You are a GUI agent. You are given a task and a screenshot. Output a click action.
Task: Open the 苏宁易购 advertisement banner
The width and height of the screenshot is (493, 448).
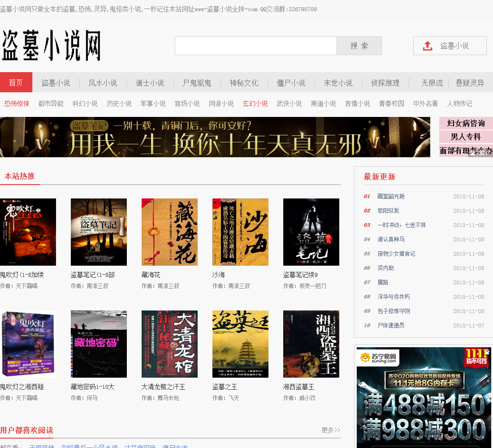tap(424, 397)
